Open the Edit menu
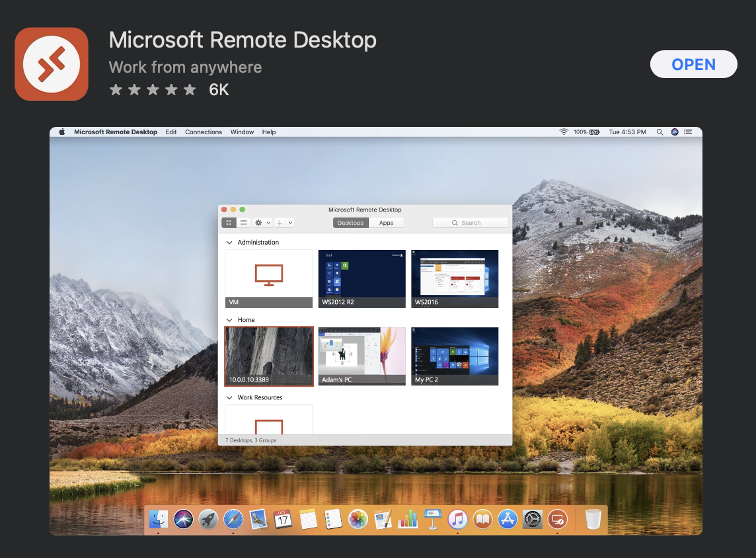The height and width of the screenshot is (558, 756). [x=171, y=132]
